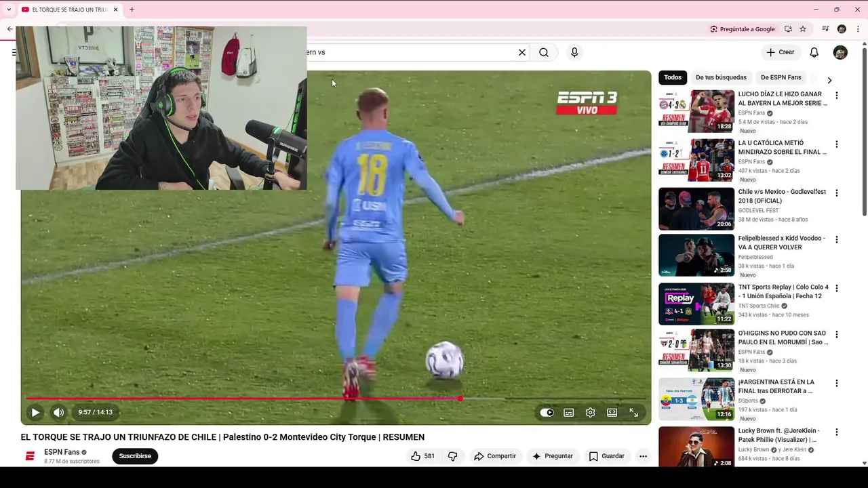
Task: Open options for Chile v/s Mexico video
Action: [837, 193]
